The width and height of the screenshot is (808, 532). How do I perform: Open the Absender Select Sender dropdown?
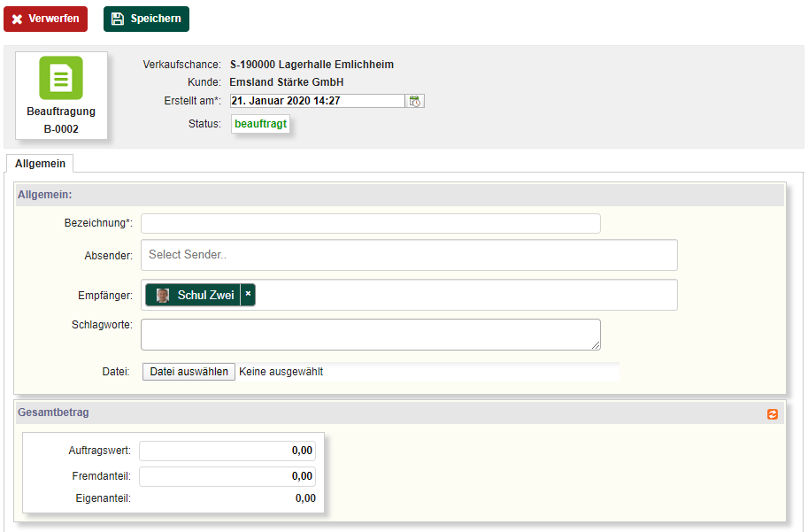click(x=409, y=255)
